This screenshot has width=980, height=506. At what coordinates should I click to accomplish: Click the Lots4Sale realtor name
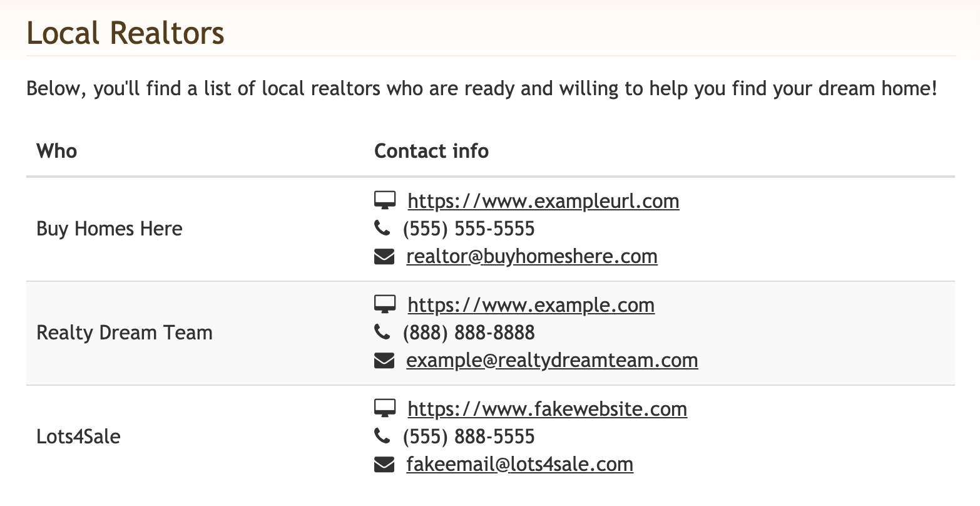pyautogui.click(x=78, y=436)
